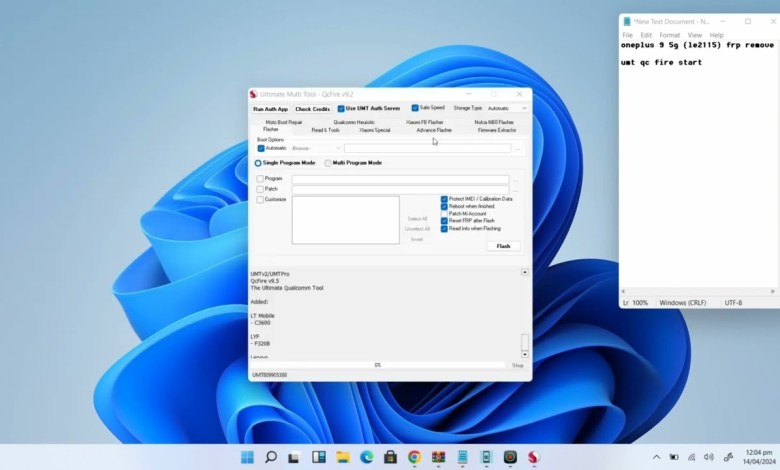
Task: Enable the Program checkbox
Action: (260, 179)
